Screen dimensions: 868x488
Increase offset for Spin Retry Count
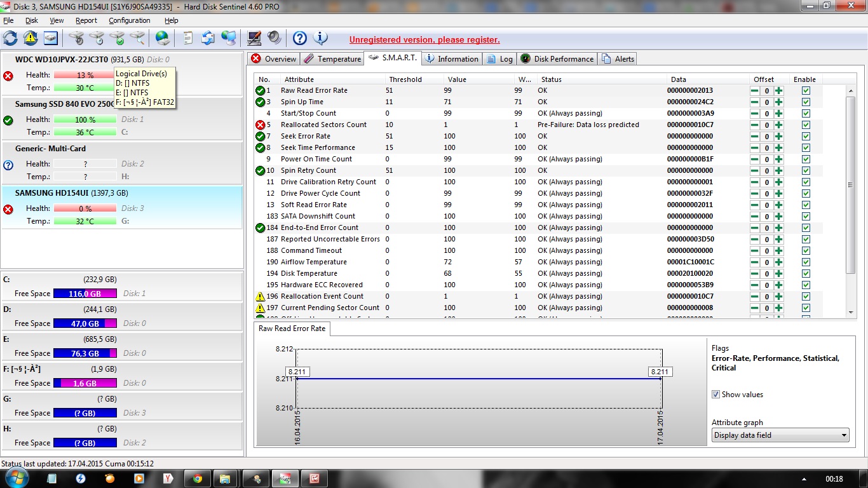pyautogui.click(x=779, y=170)
